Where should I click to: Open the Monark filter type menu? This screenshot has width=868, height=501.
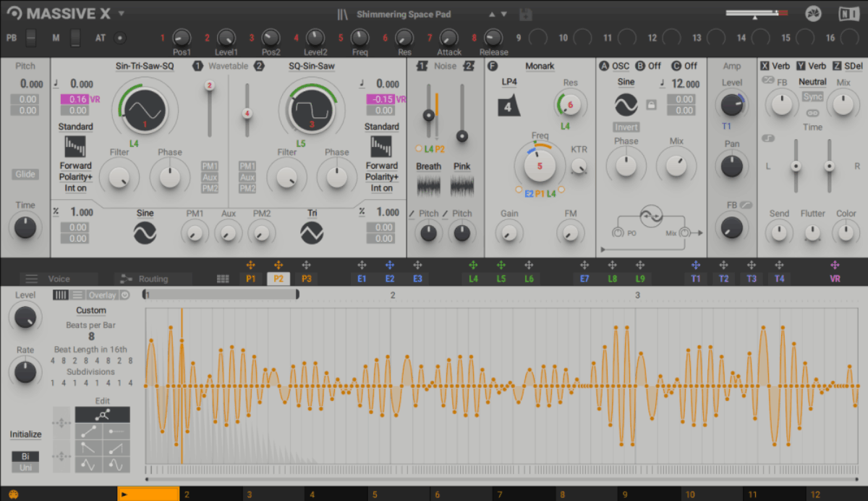(540, 66)
